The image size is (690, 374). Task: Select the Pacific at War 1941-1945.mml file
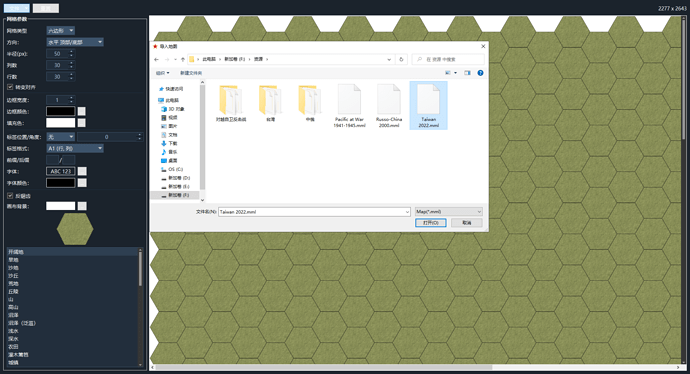[x=349, y=106]
